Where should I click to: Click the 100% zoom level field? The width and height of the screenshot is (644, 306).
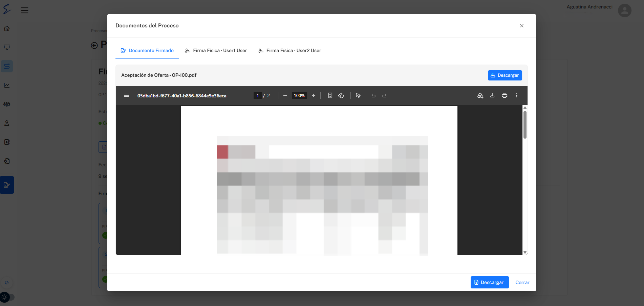[x=299, y=96]
